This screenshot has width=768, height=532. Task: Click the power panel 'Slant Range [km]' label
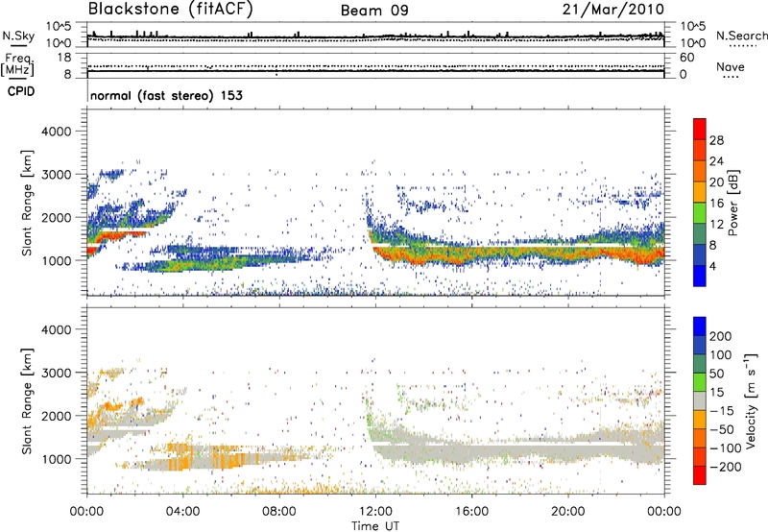[x=27, y=203]
